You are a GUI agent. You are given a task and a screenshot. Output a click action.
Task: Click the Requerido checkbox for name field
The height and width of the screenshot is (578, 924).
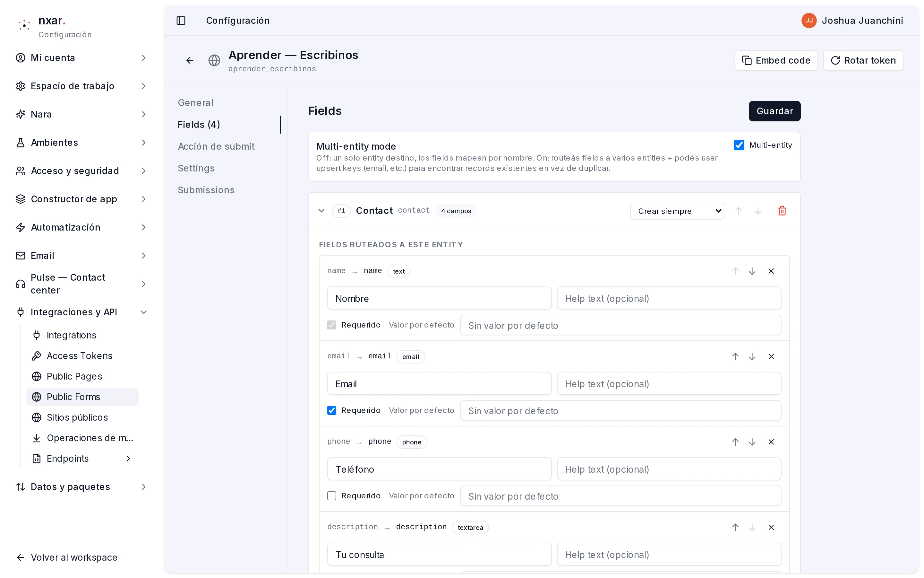tap(331, 325)
